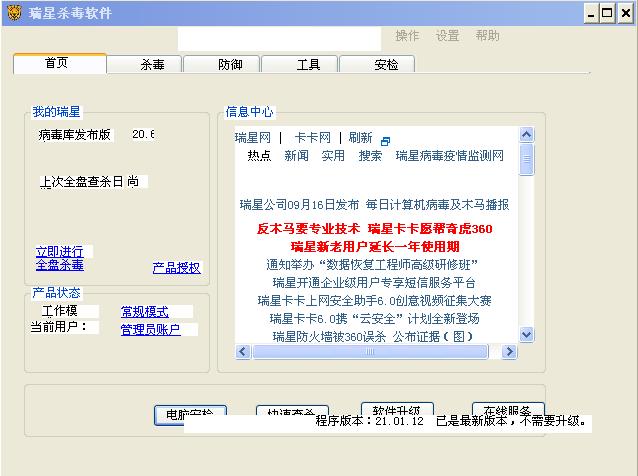This screenshot has width=638, height=476.
Task: Open the 操作 menu
Action: click(407, 36)
